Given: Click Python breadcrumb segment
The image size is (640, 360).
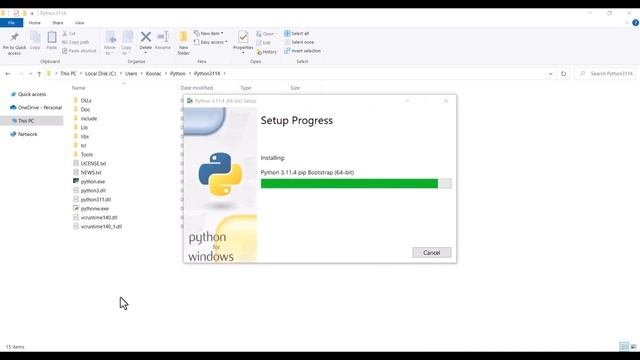Looking at the screenshot, I should [178, 73].
